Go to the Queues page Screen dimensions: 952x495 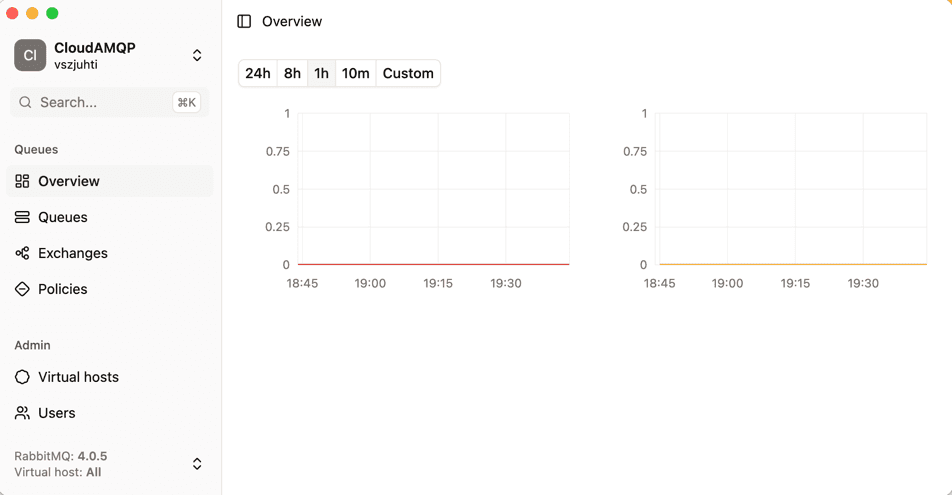pos(63,217)
